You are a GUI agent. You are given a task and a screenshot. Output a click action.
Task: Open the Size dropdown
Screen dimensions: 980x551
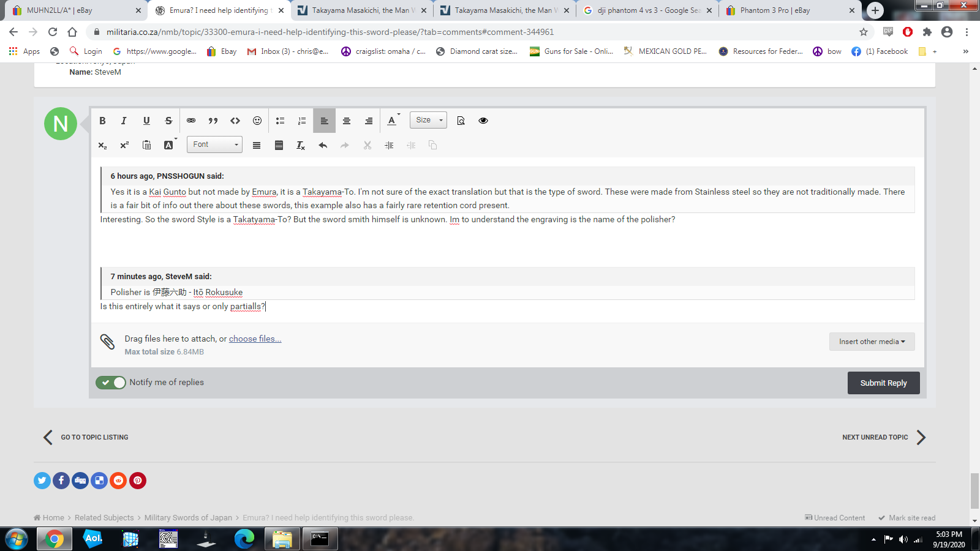(428, 120)
